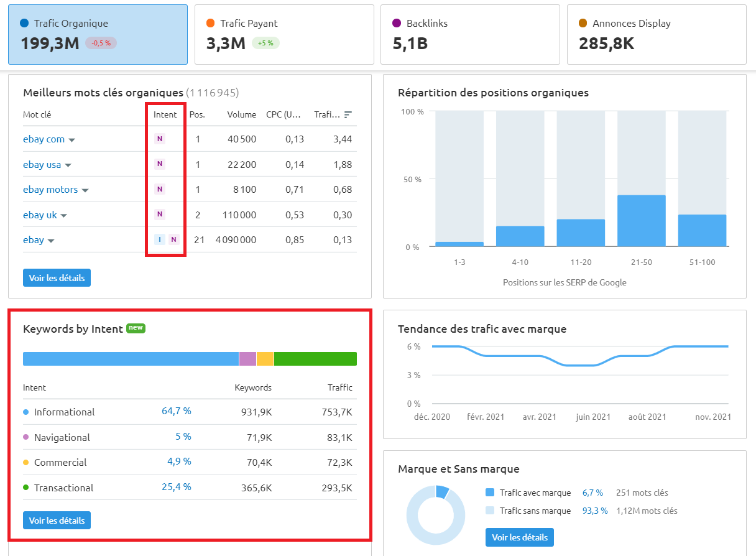
Task: Click the Trafic Payant orange dot icon
Action: tap(210, 23)
